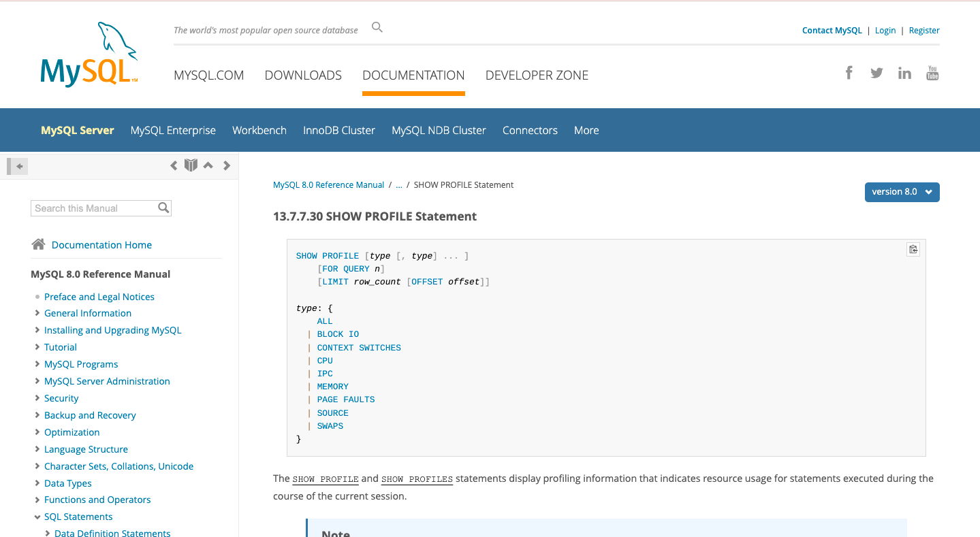Open the MySQL LinkedIn icon
Screen dimensions: 980x537
(x=904, y=73)
